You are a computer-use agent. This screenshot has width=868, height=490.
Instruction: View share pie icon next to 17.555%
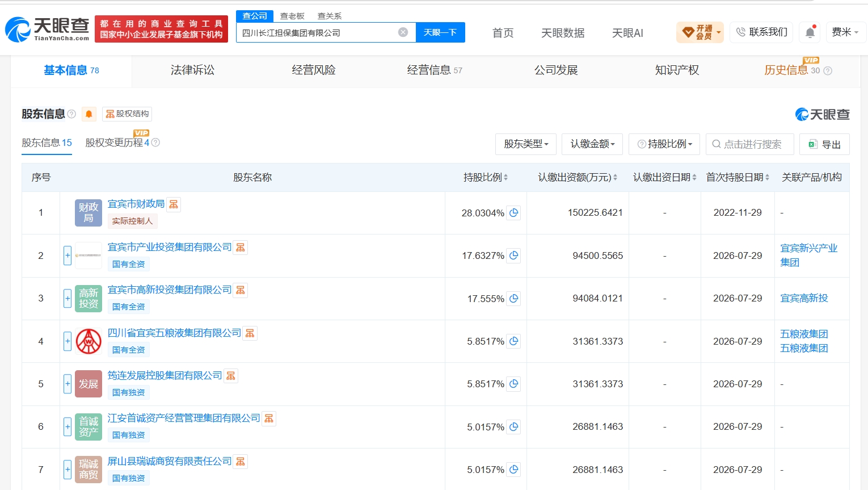(513, 299)
